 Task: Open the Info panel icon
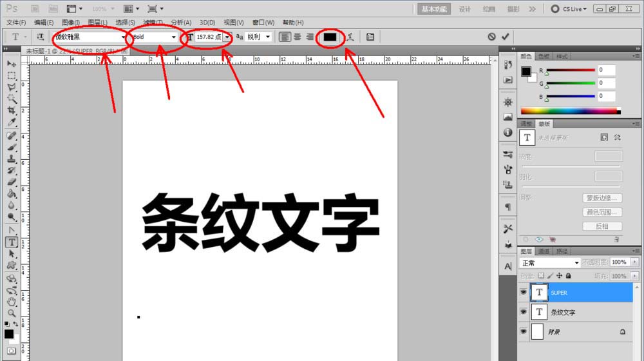[508, 132]
